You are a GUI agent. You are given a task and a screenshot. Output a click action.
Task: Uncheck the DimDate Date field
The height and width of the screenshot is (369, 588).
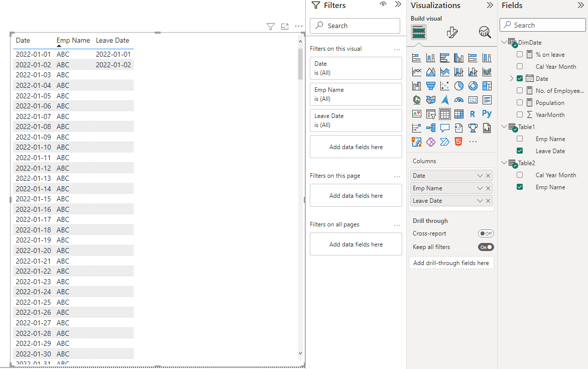(x=519, y=78)
